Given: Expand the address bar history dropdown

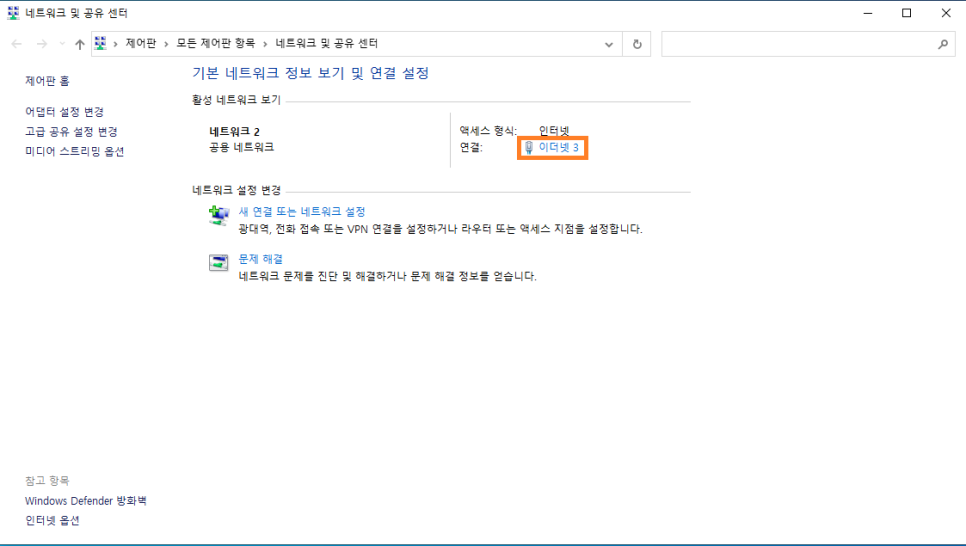Looking at the screenshot, I should point(609,44).
